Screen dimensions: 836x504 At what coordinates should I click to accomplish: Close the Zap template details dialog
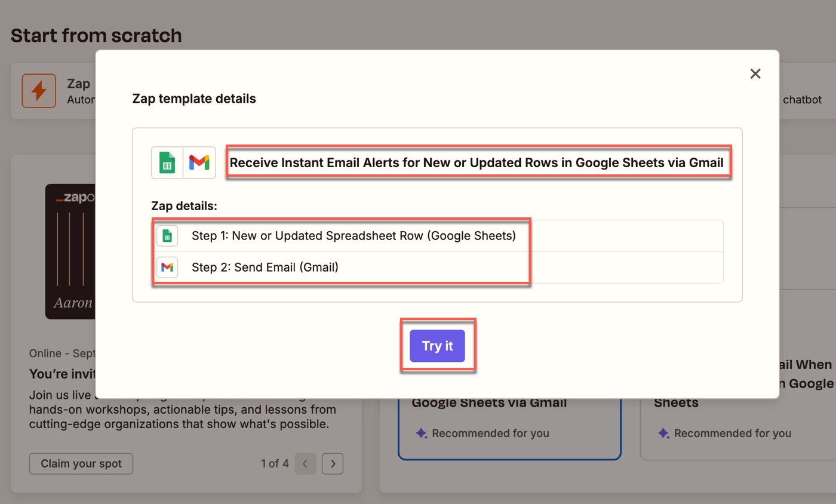[x=755, y=73]
